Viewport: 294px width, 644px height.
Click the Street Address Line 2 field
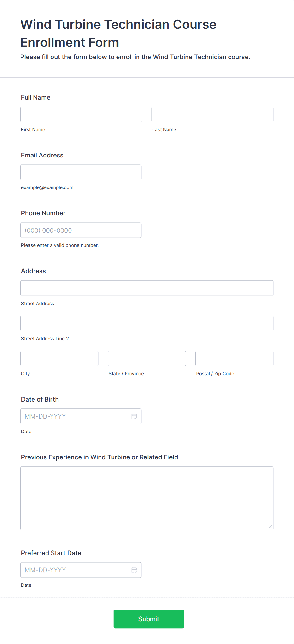click(x=147, y=323)
